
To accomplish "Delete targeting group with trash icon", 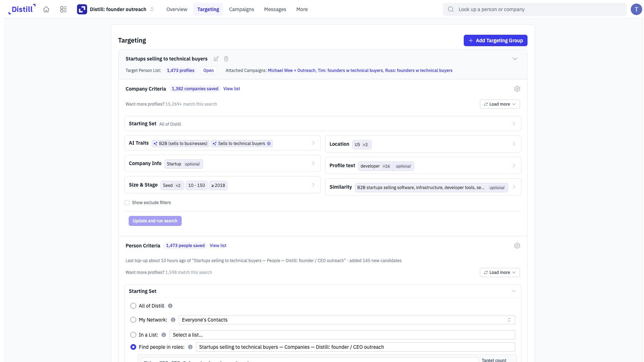I will (226, 59).
